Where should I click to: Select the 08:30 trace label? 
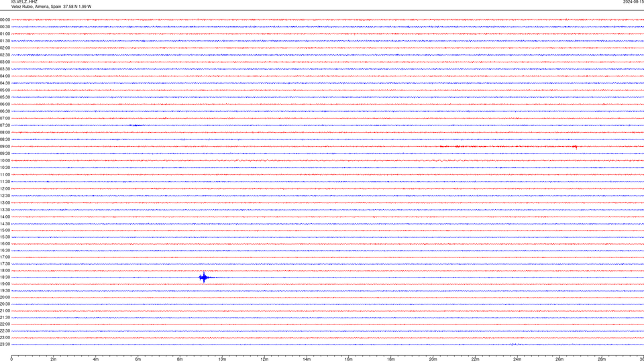click(5, 139)
